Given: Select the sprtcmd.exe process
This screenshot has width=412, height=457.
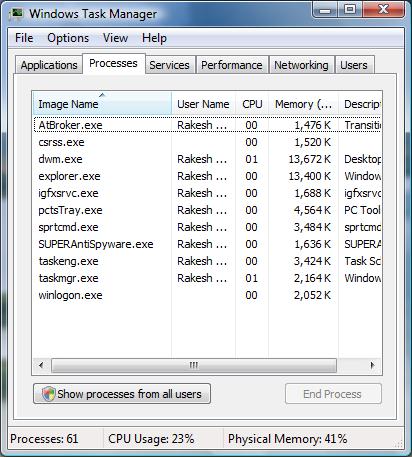Looking at the screenshot, I should tap(207, 227).
